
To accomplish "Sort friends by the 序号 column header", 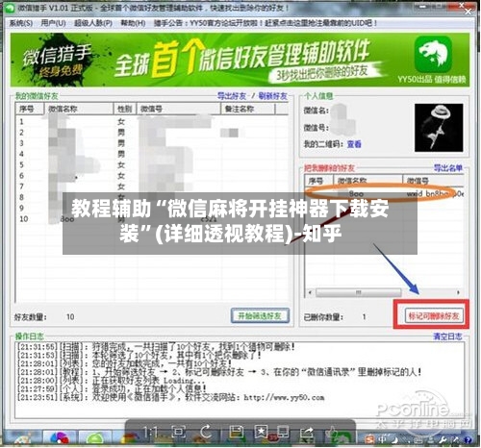I will (x=30, y=109).
